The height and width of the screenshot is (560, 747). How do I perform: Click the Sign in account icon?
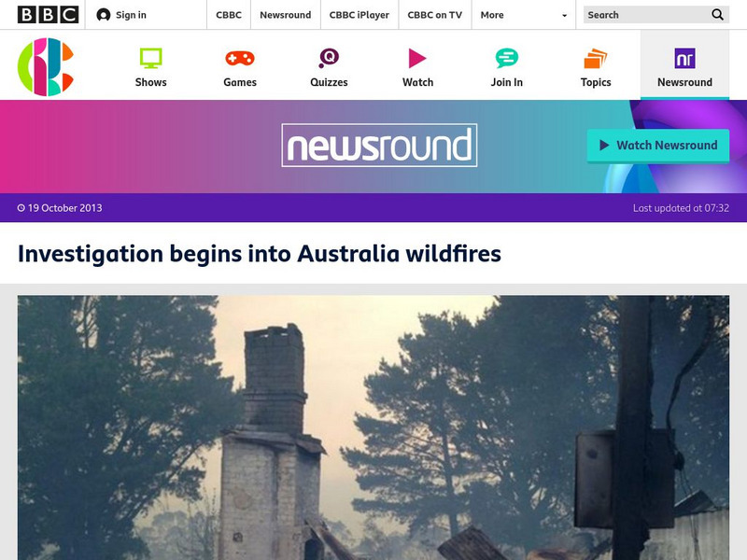(103, 15)
